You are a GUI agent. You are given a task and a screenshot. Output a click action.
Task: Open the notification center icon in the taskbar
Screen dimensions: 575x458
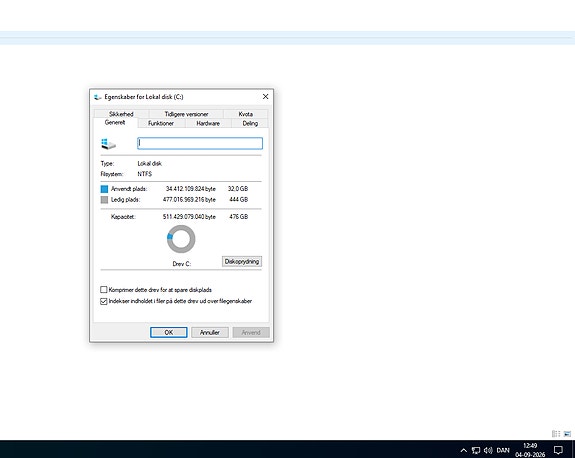tap(558, 450)
